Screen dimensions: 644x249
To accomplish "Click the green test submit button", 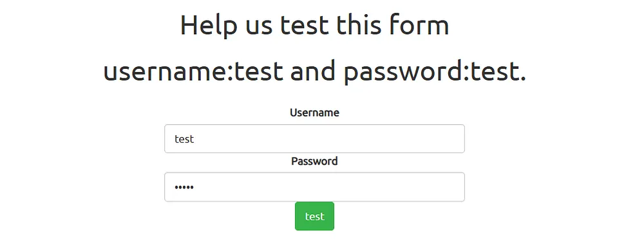I will click(314, 216).
